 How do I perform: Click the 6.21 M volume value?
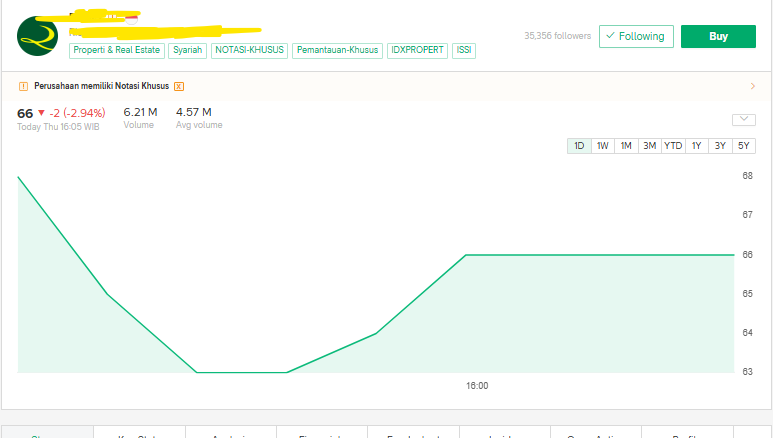tap(141, 112)
